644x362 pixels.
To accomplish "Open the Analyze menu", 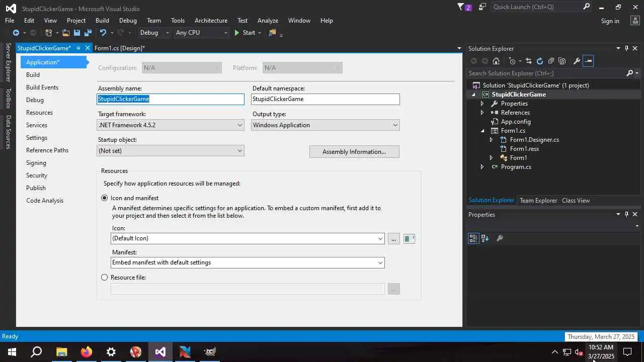I will [268, 21].
